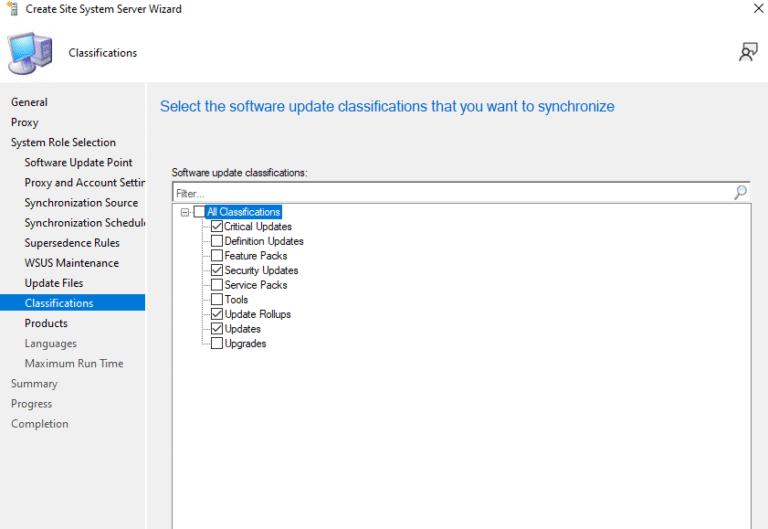Open the Update Files wizard step
The image size is (768, 529).
(54, 283)
